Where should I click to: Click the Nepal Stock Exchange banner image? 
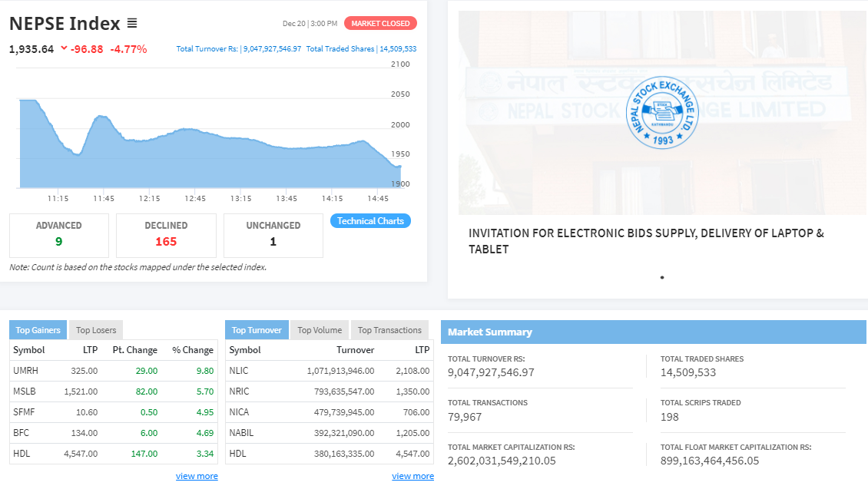point(662,112)
